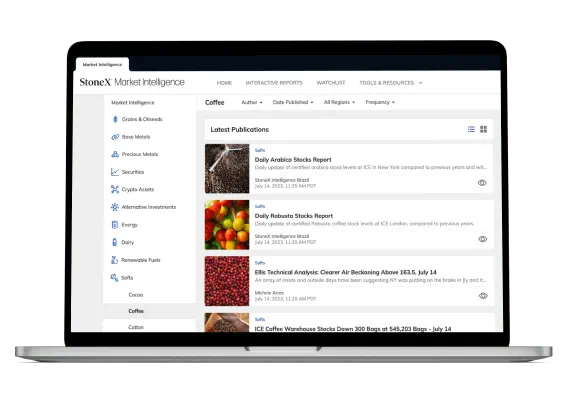
Task: Open Tools & Resources menu
Action: point(390,83)
